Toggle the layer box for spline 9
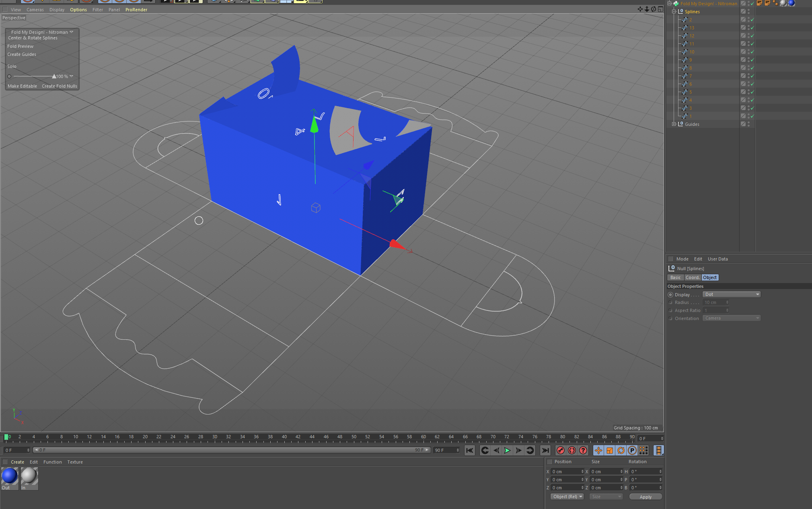The width and height of the screenshot is (812, 509). point(743,60)
